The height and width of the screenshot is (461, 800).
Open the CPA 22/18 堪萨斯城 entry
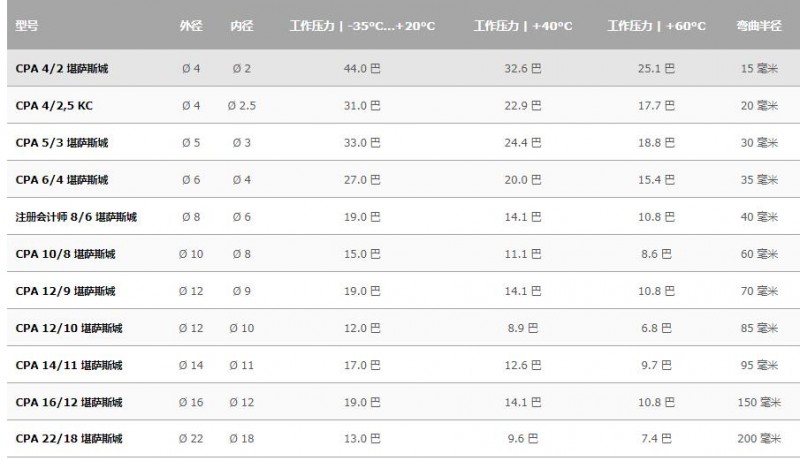tap(69, 439)
